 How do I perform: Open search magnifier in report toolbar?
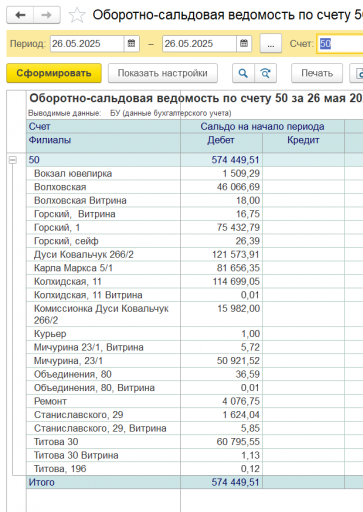243,73
